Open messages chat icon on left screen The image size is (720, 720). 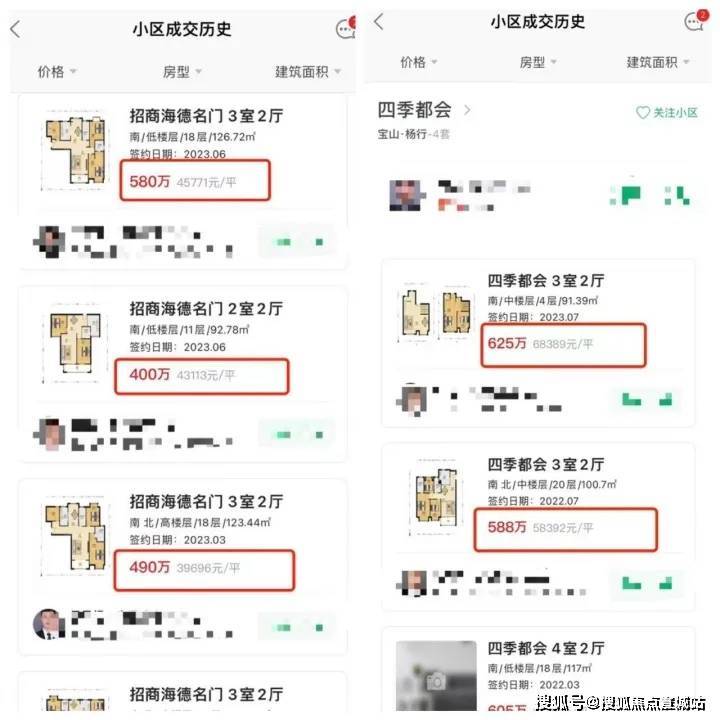pyautogui.click(x=345, y=28)
